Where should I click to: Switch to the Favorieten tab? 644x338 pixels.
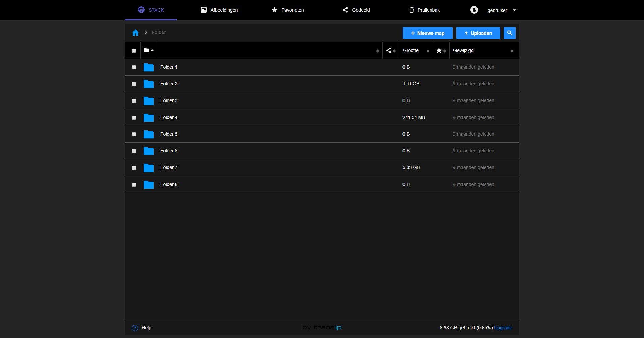287,10
